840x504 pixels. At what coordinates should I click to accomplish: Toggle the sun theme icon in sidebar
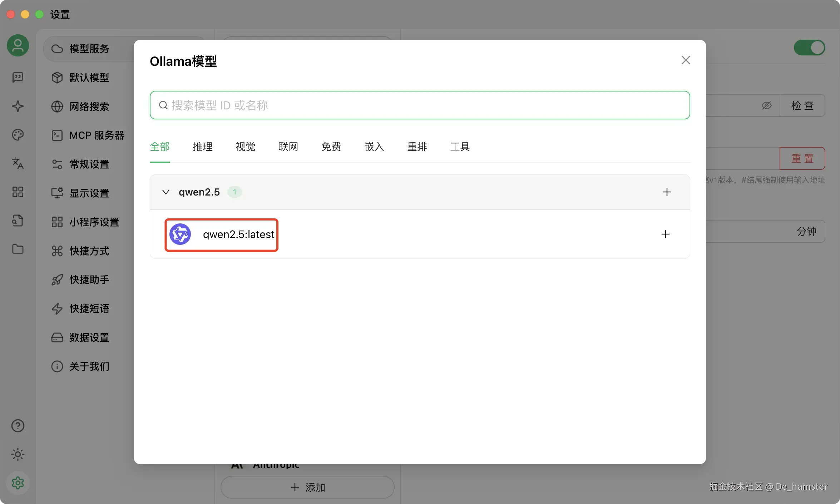18,454
